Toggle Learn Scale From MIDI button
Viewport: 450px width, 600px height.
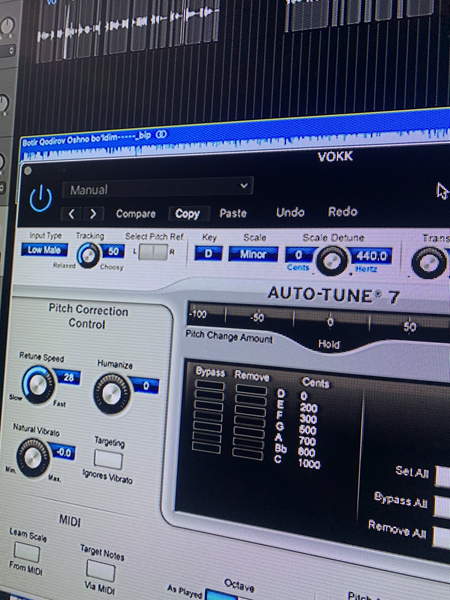(x=27, y=552)
